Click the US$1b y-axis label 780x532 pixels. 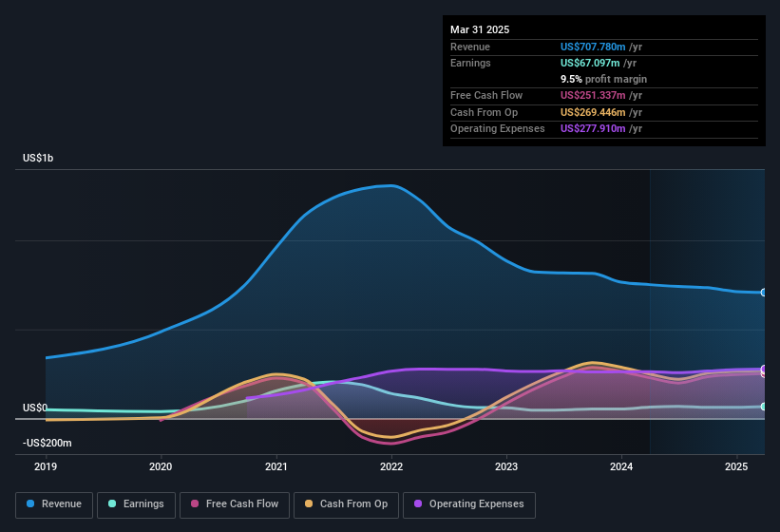[x=38, y=158]
